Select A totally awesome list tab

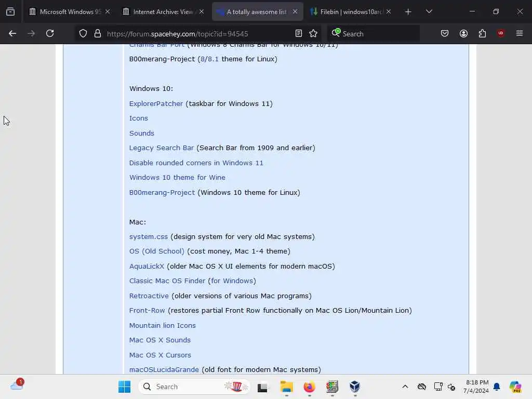[x=258, y=12]
